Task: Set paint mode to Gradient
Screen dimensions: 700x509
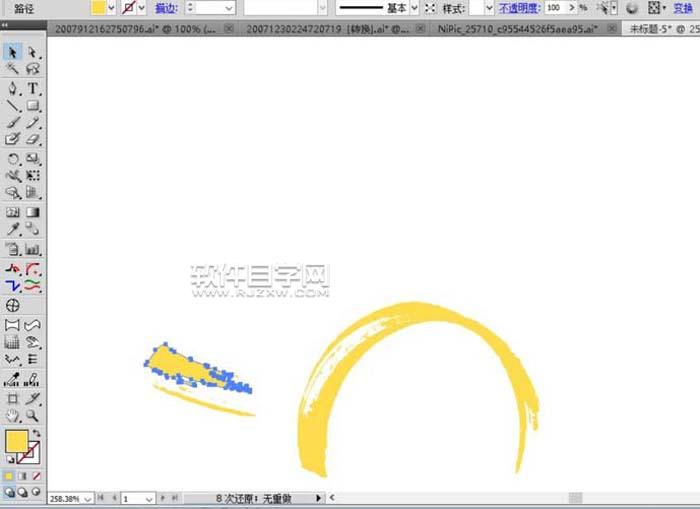Action: click(x=22, y=476)
